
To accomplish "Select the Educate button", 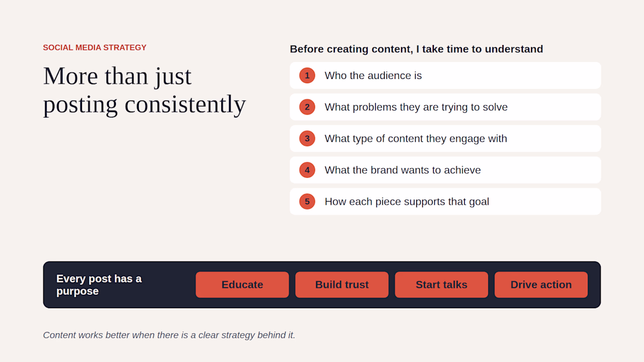I will [242, 284].
